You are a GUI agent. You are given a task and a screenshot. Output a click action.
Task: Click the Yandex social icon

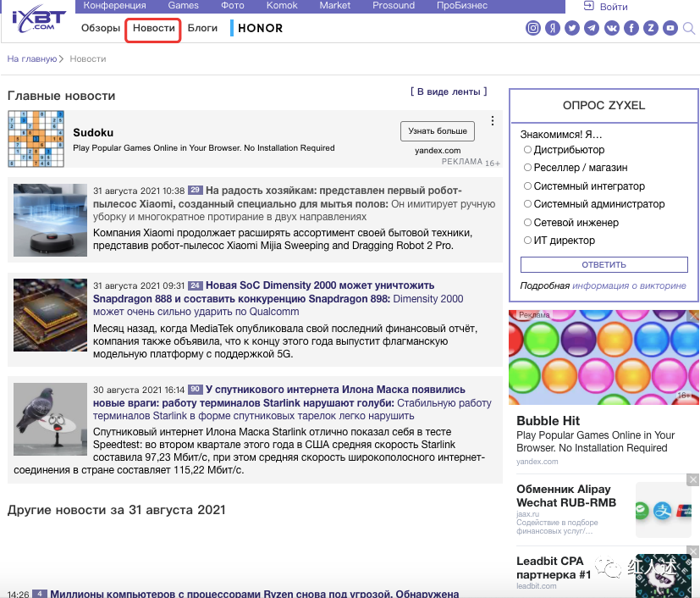[x=553, y=28]
